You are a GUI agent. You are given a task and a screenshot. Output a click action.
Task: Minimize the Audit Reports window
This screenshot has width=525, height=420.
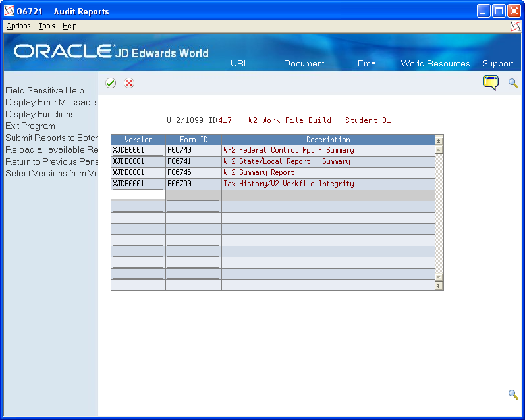(x=483, y=11)
